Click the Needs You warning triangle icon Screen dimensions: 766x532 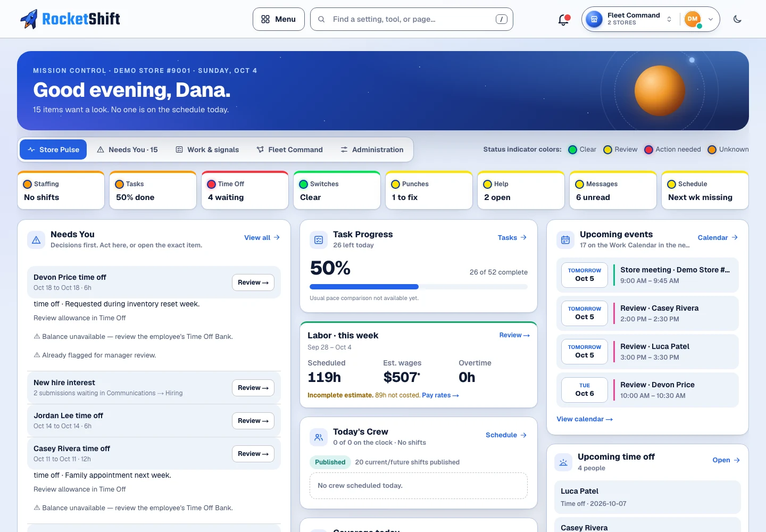36,240
